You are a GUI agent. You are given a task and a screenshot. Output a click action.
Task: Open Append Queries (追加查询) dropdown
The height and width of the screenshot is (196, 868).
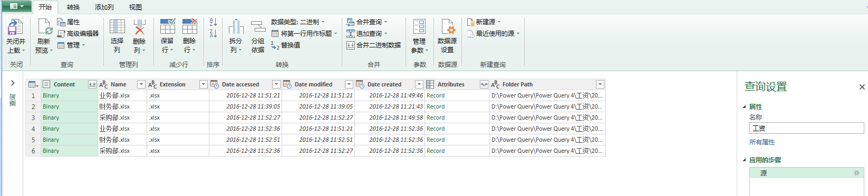coord(367,33)
